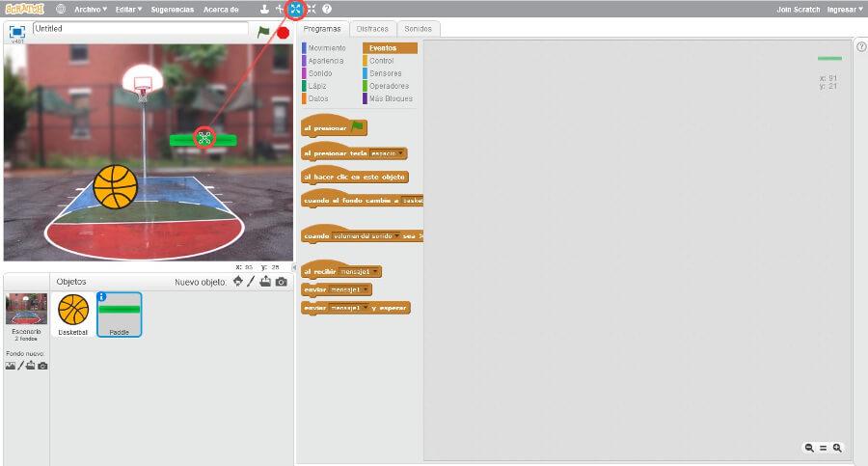This screenshot has width=868, height=466.
Task: Click the Join Scratch link
Action: (798, 10)
